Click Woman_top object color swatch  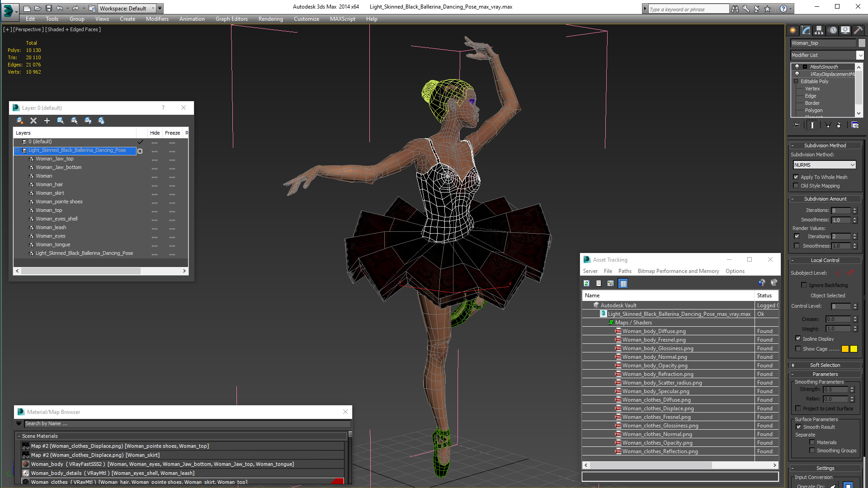[x=862, y=43]
